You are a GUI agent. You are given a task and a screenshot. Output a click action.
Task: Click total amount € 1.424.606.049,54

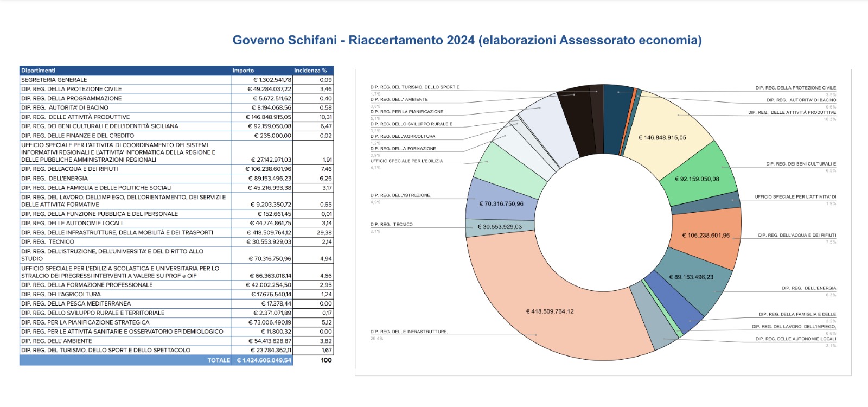pyautogui.click(x=264, y=360)
